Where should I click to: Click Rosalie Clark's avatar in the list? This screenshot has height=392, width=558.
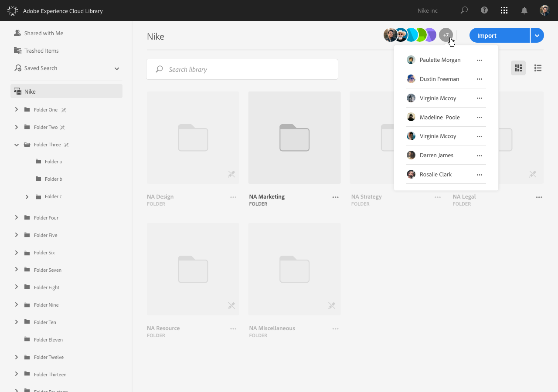point(411,174)
